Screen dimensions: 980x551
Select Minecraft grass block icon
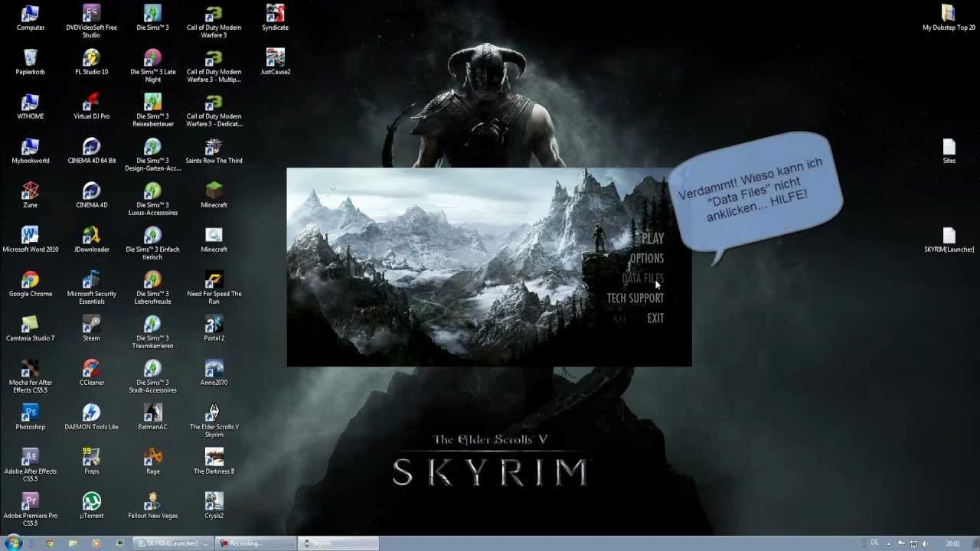point(214,196)
